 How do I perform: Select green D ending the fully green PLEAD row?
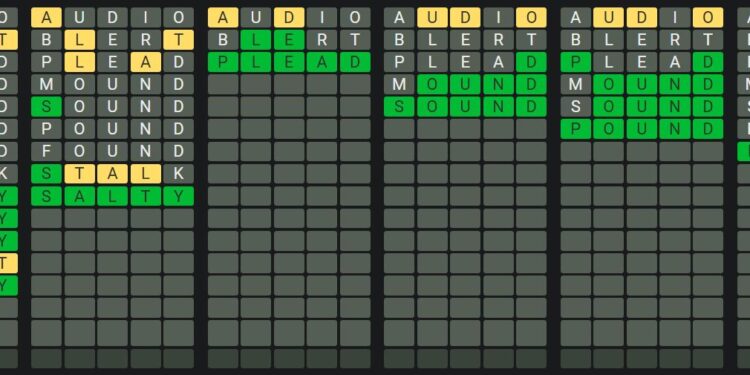[355, 63]
